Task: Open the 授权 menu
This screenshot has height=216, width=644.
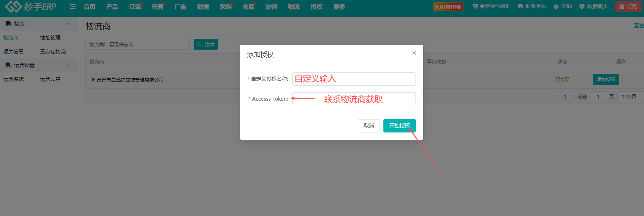Action: point(316,7)
